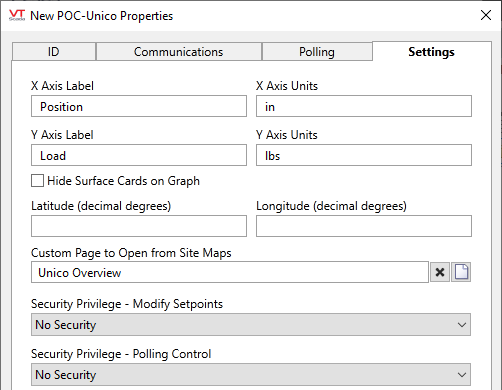
Task: Close the New POC-Unico Properties dialog
Action: 486,15
